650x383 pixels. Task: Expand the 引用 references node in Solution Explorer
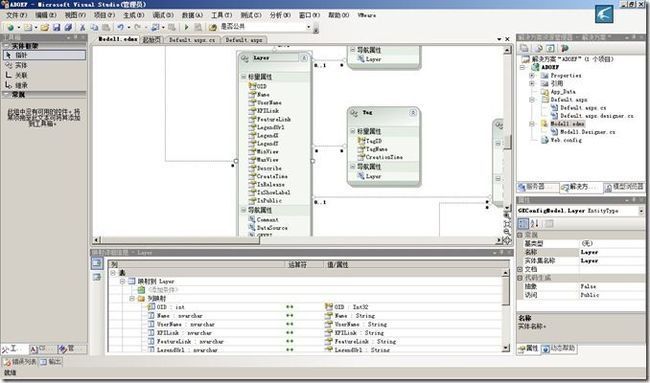coord(532,84)
